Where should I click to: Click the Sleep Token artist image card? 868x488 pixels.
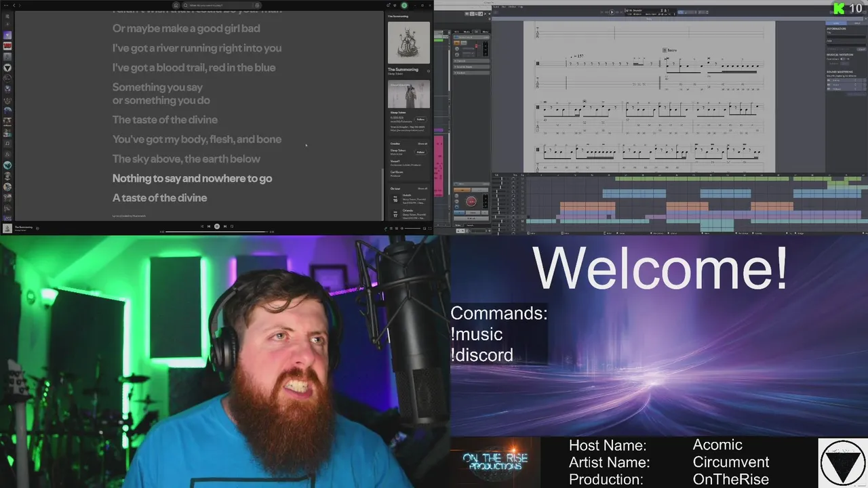click(409, 94)
